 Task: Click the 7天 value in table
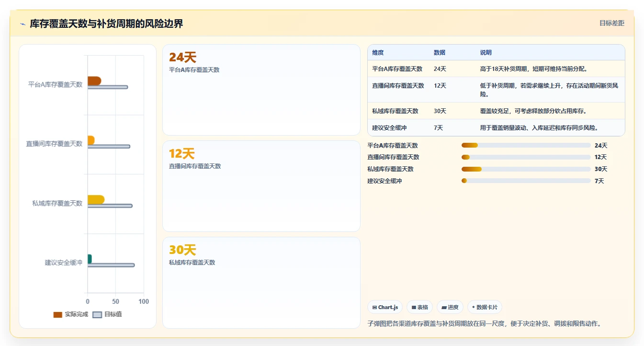tap(438, 128)
